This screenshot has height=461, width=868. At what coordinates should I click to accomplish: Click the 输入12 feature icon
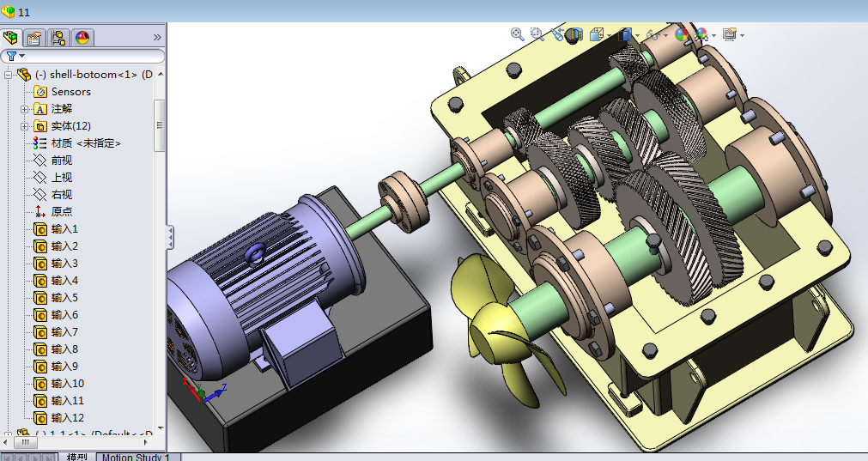click(x=39, y=418)
